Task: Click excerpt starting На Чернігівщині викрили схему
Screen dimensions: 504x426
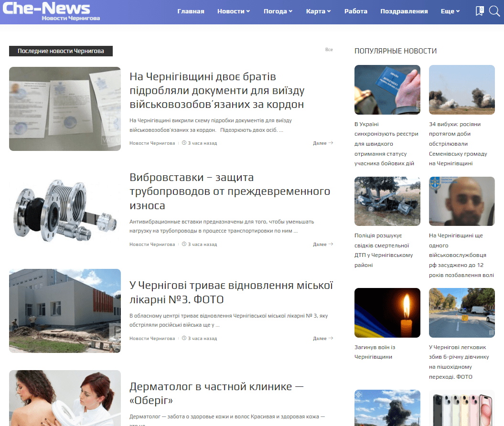Action: point(211,125)
